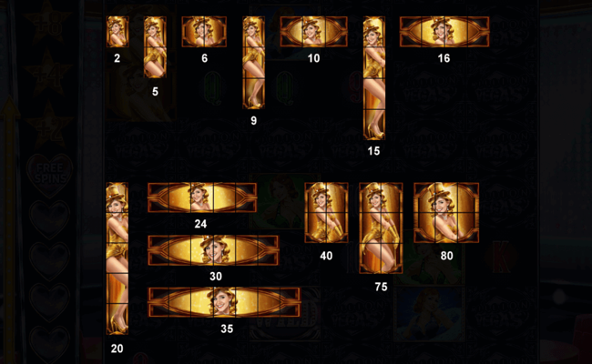Screen dimensions: 592x364
Task: Select the three-high lady symbol paying 9
Action: pyautogui.click(x=253, y=62)
